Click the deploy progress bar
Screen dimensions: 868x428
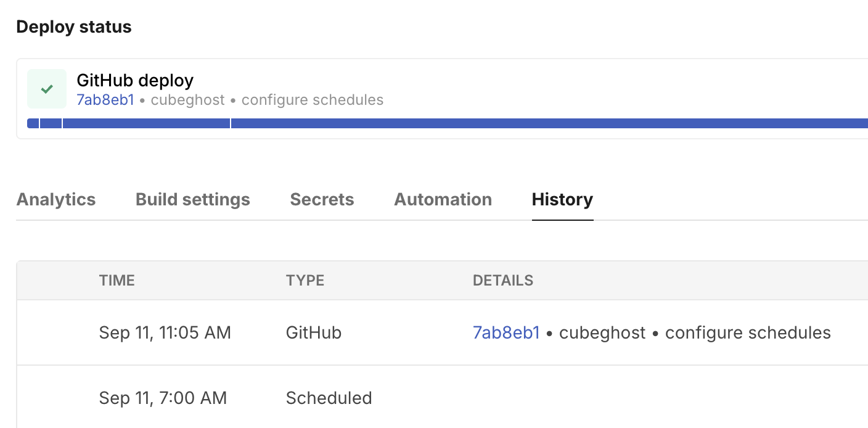tap(432, 123)
